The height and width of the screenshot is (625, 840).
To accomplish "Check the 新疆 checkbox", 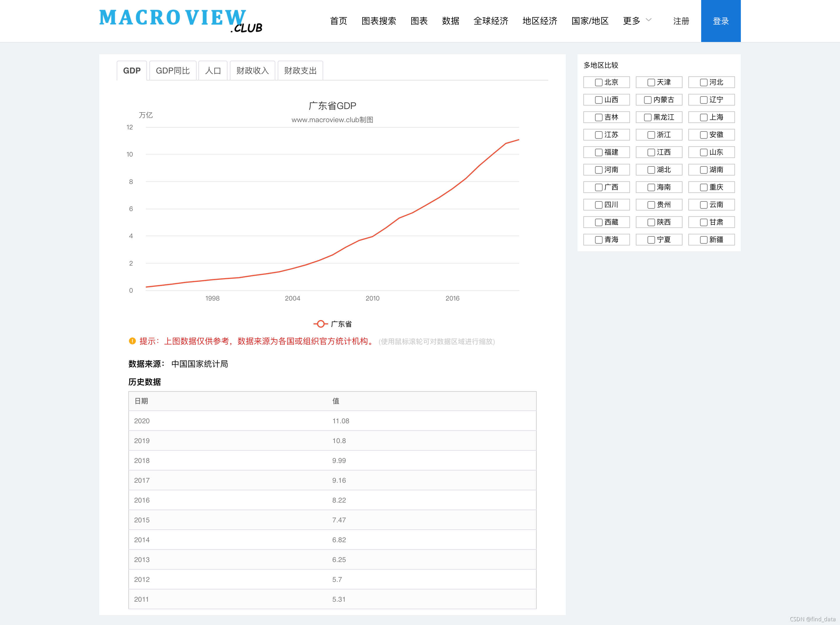I will point(703,240).
